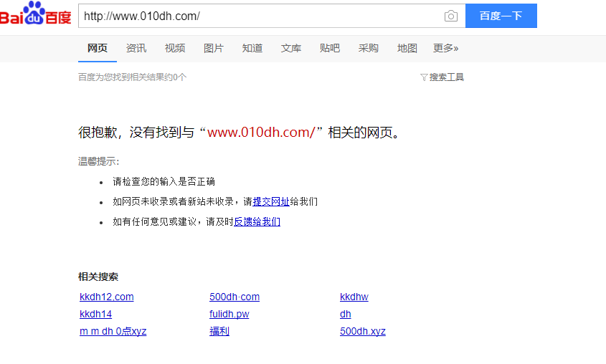Image resolution: width=606 pixels, height=364 pixels.
Task: Open 搜索工具 search tools
Action: [x=446, y=77]
